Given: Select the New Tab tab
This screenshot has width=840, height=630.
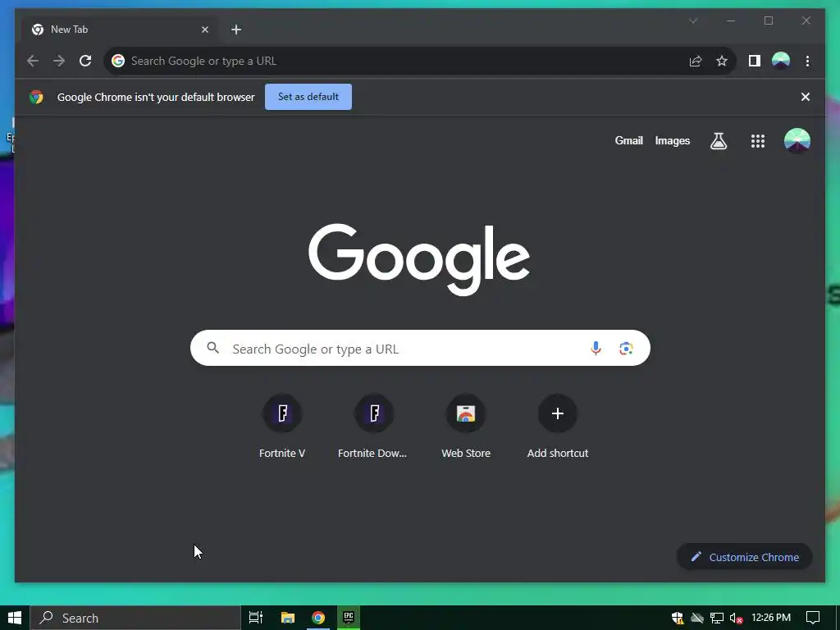Looking at the screenshot, I should click(x=121, y=30).
